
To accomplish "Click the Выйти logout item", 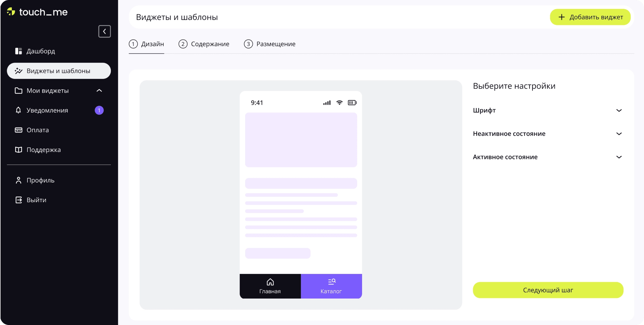I will 36,200.
